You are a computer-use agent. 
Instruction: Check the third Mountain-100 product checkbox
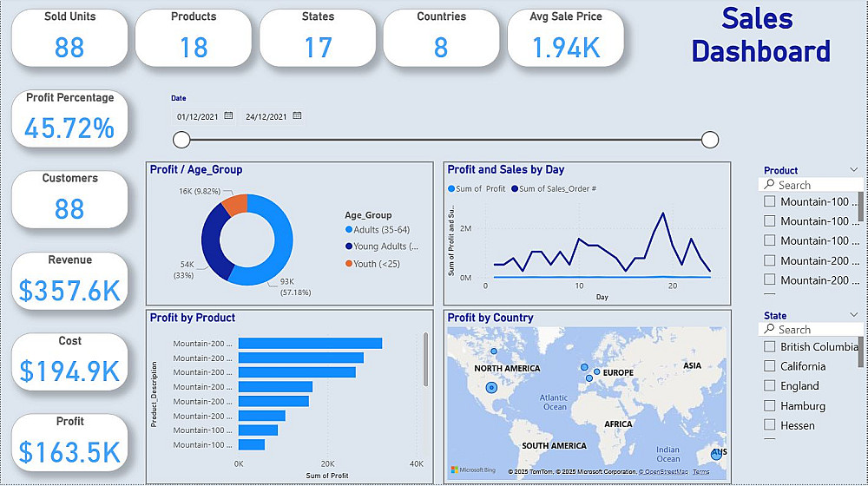pos(769,240)
